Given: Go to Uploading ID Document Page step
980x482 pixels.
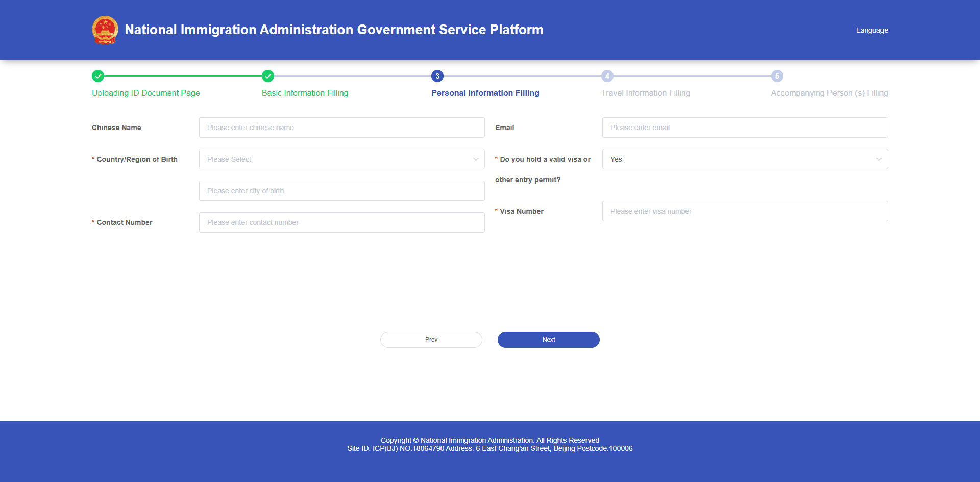Looking at the screenshot, I should (146, 93).
